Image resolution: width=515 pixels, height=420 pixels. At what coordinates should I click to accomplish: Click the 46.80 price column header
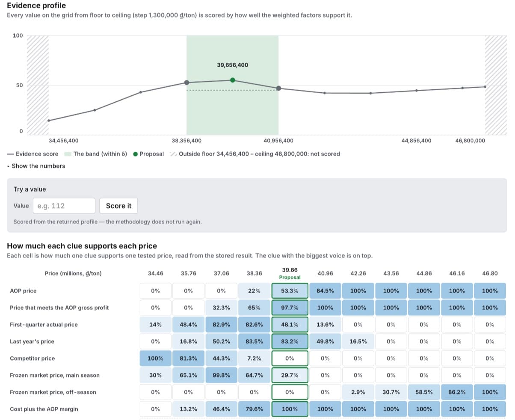click(490, 274)
